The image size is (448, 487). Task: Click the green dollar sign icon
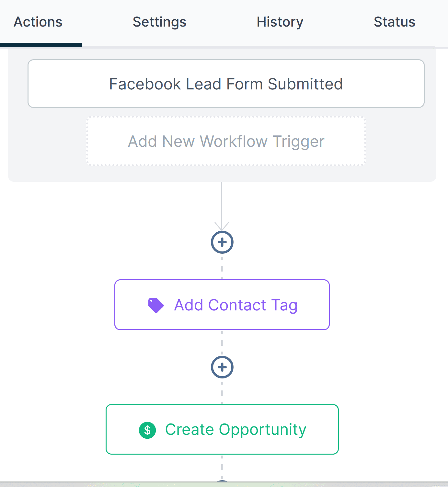[x=147, y=430]
